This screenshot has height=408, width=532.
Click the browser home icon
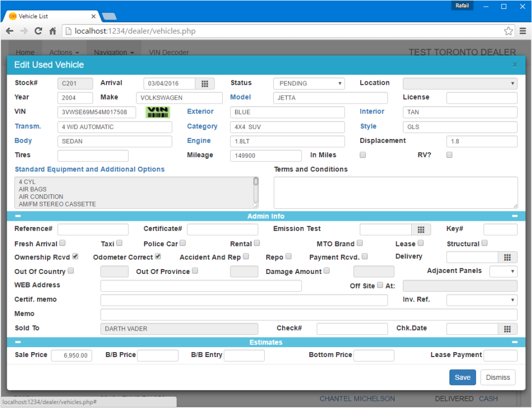pos(52,31)
